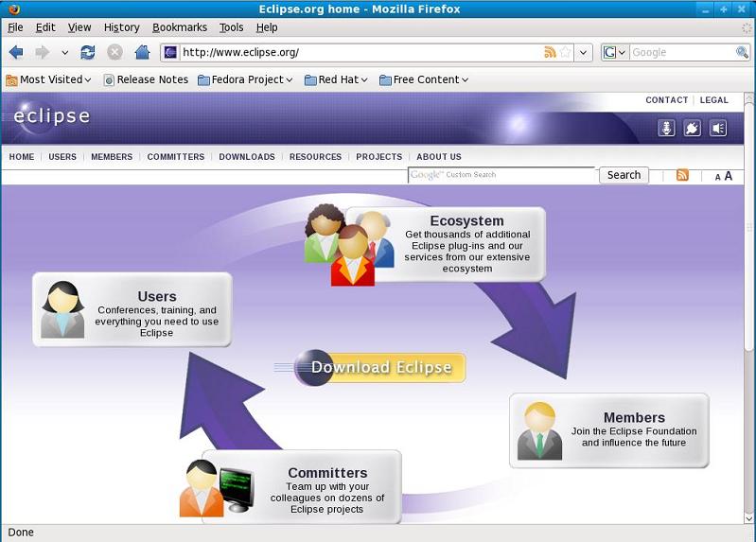Click the plug-in icon in banner
756x542 pixels.
[693, 129]
